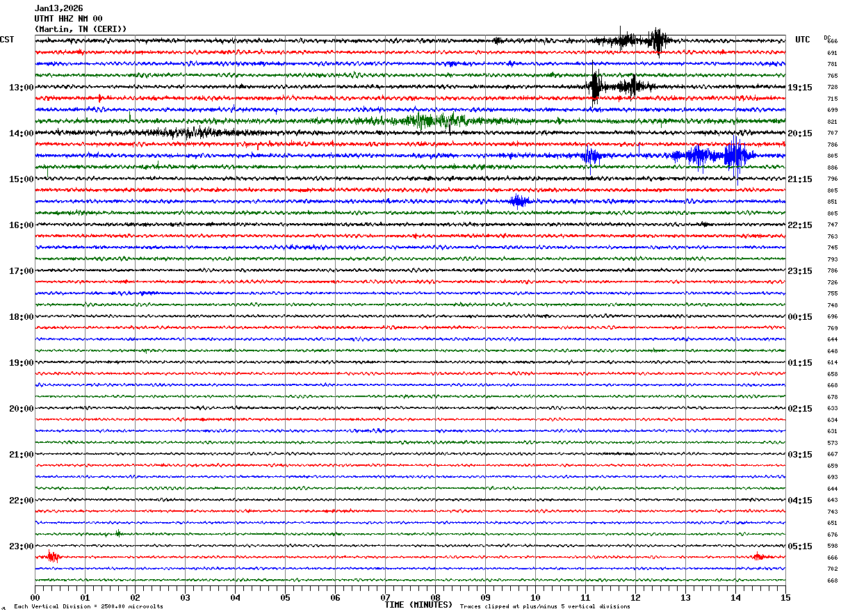This screenshot has width=841, height=616.
Task: Click the 22:00 CST time label
Action: [x=22, y=501]
